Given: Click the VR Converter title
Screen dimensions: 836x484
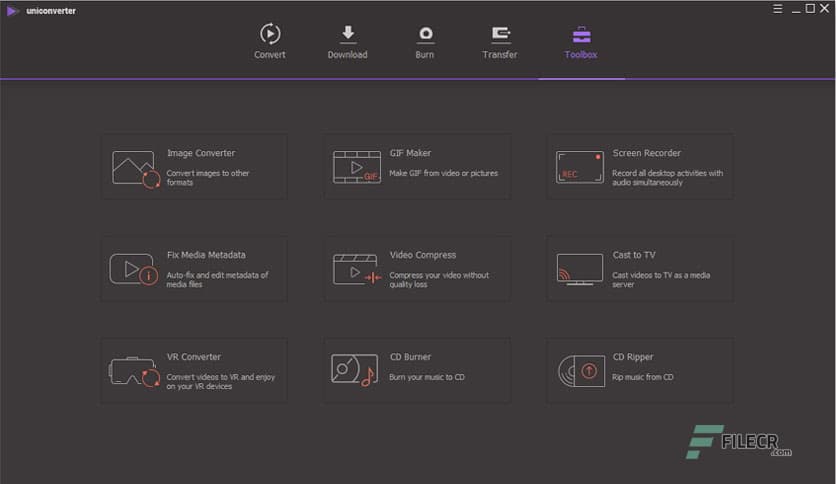Looking at the screenshot, I should click(194, 357).
